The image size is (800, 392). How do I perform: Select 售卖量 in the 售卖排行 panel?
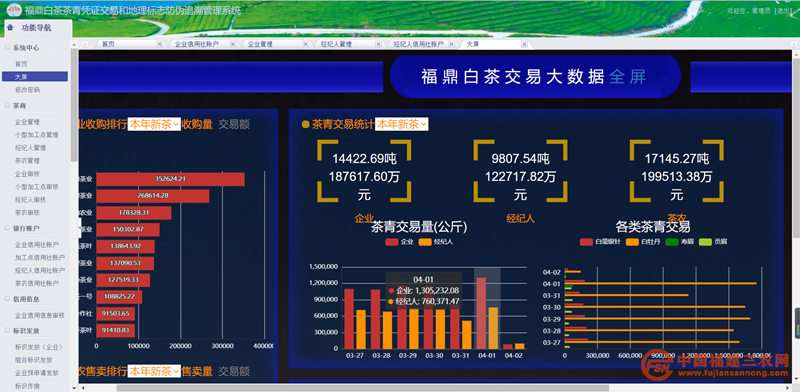[x=197, y=371]
